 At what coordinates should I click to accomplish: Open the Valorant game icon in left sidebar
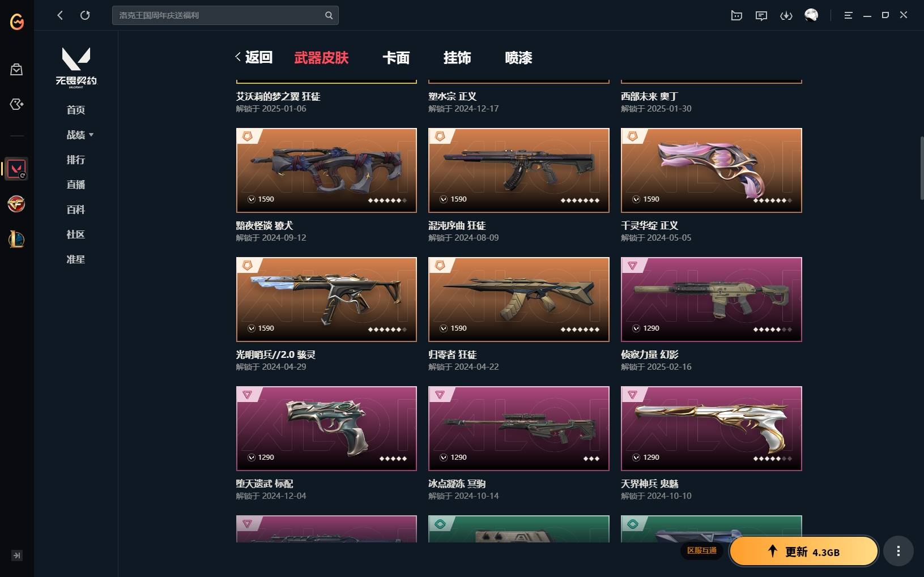coord(16,168)
